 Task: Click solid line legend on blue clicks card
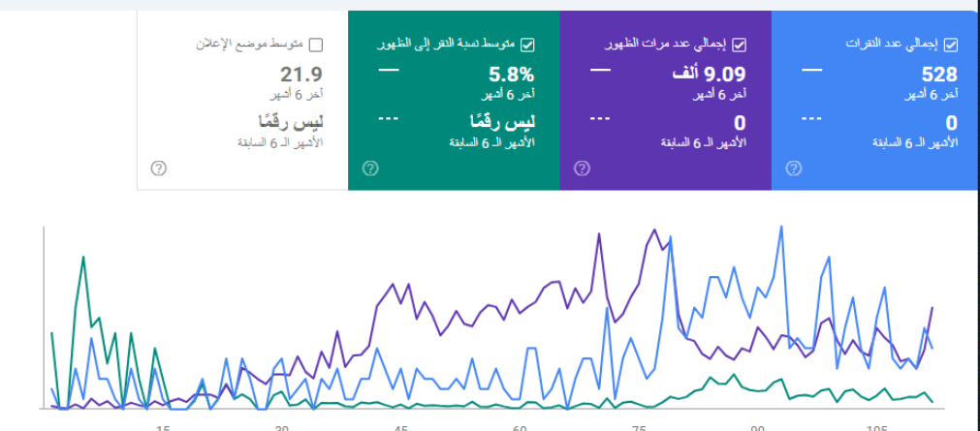point(812,71)
